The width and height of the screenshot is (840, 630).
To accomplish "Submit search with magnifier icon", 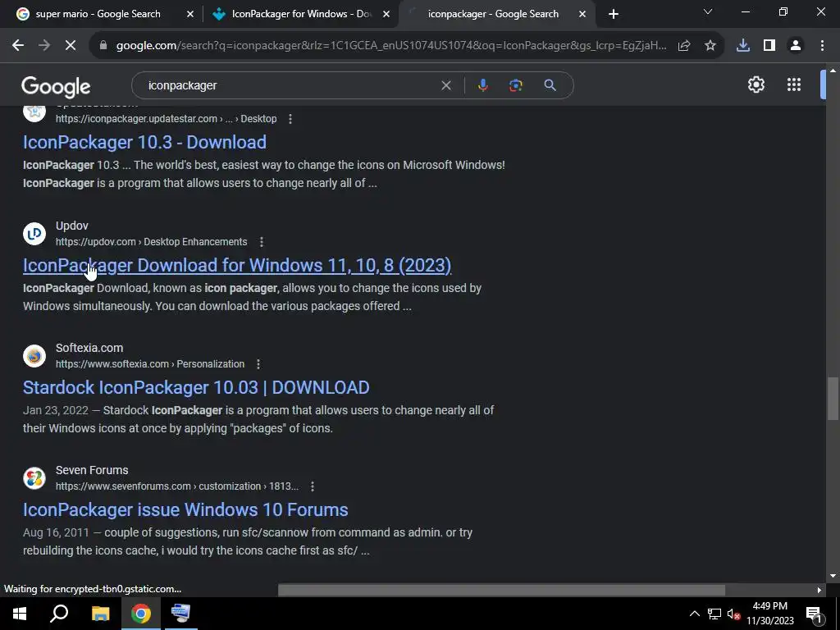I will click(550, 85).
